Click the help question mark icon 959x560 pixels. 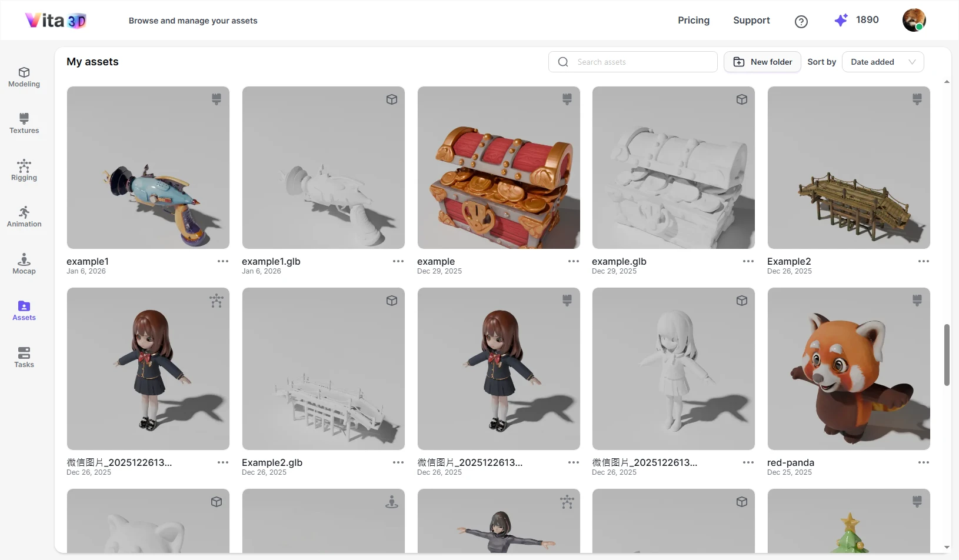pyautogui.click(x=801, y=21)
